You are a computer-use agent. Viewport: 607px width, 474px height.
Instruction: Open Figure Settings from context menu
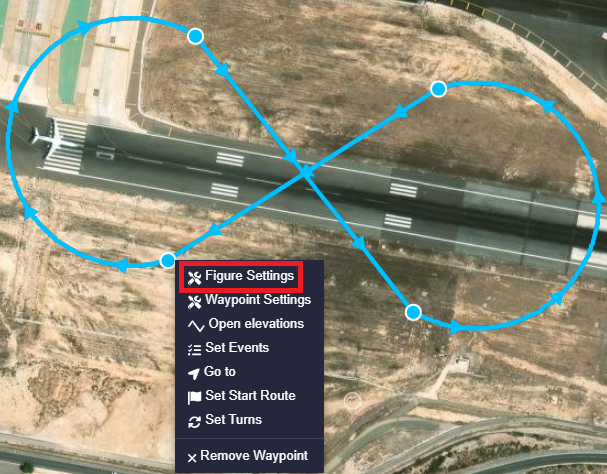(241, 276)
